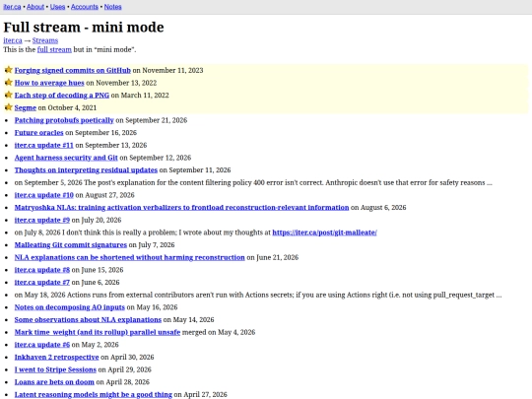
Task: Open the Streams breadcrumb link
Action: [45, 40]
